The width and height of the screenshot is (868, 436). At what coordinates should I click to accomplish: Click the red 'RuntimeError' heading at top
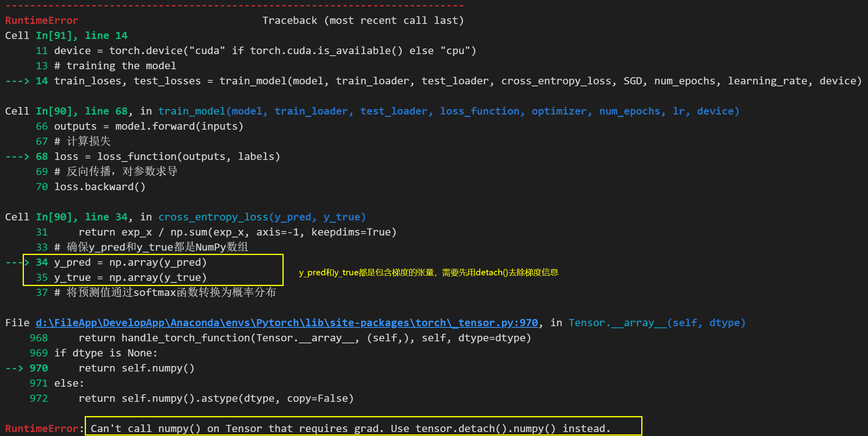(42, 21)
